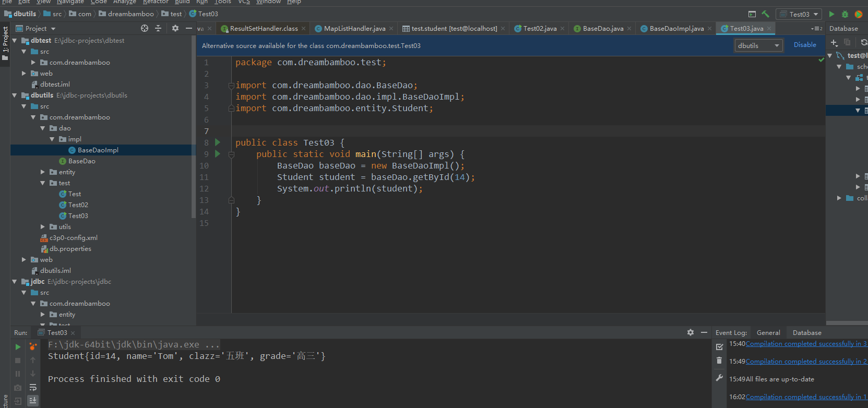Viewport: 868px width, 408px height.
Task: Toggle soft-wrap in Run console
Action: click(33, 388)
